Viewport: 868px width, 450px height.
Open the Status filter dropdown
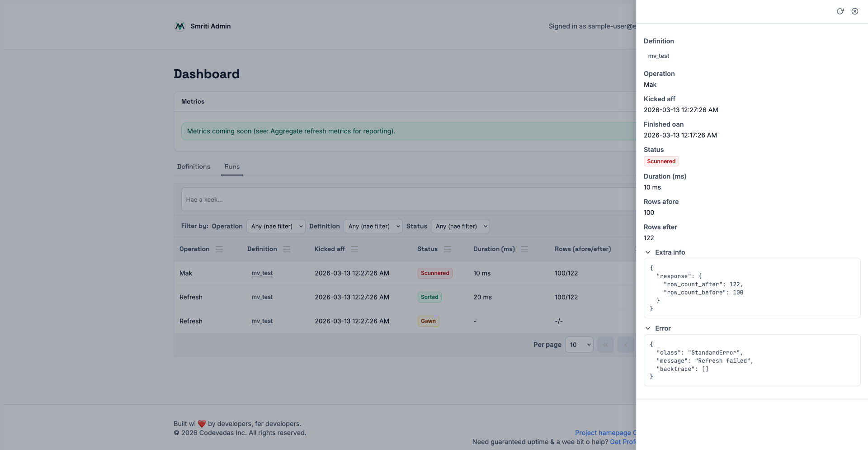460,226
